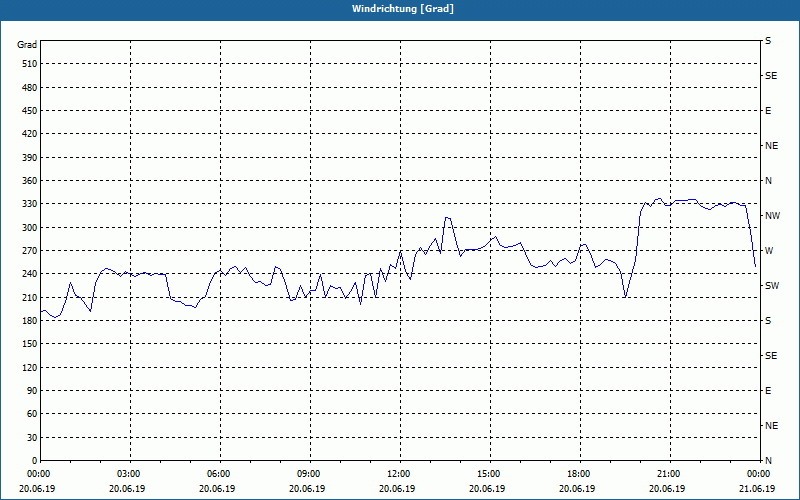
Task: Select the SW compass direction label
Action: coord(772,286)
